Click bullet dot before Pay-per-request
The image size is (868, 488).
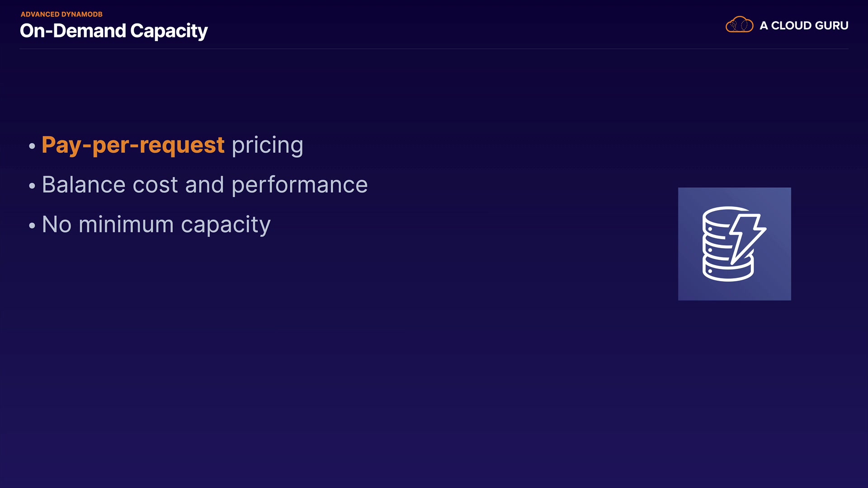pyautogui.click(x=32, y=146)
